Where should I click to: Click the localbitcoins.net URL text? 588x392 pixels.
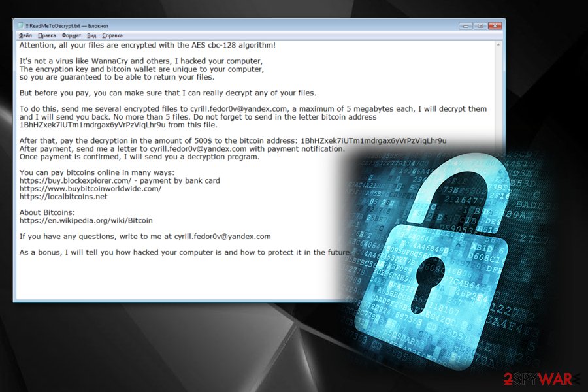[63, 196]
